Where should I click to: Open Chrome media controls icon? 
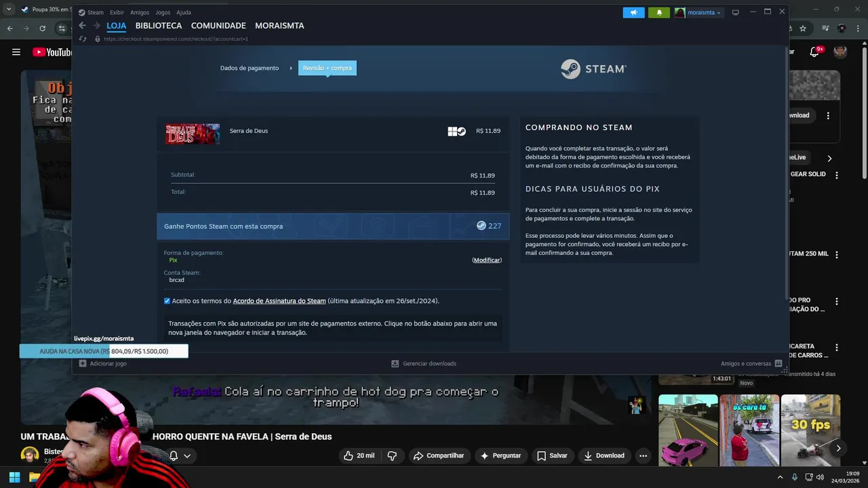825,28
